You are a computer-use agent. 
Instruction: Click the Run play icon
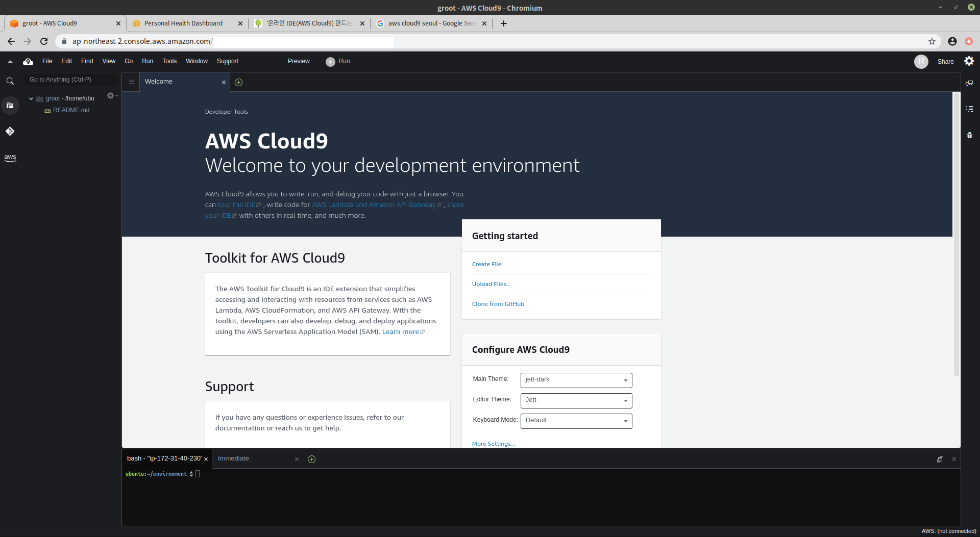tap(330, 62)
